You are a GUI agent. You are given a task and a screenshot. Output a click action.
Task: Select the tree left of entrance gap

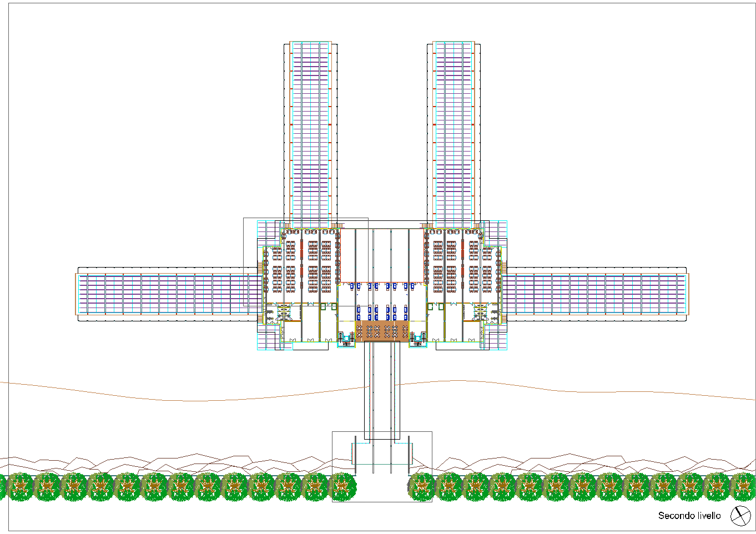click(342, 487)
